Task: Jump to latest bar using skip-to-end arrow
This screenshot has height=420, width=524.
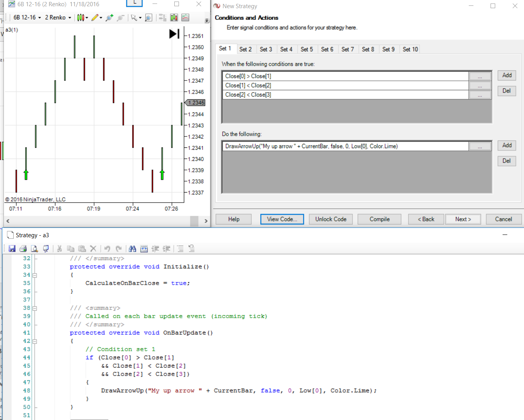Action: tap(174, 34)
